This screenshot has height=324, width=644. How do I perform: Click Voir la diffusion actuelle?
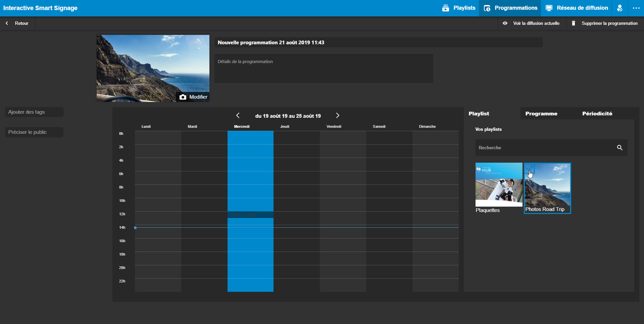(x=531, y=23)
